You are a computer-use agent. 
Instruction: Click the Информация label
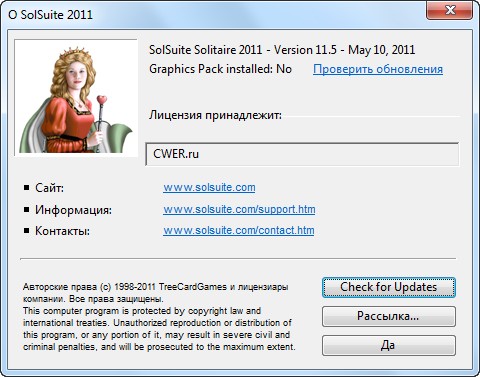pyautogui.click(x=73, y=210)
